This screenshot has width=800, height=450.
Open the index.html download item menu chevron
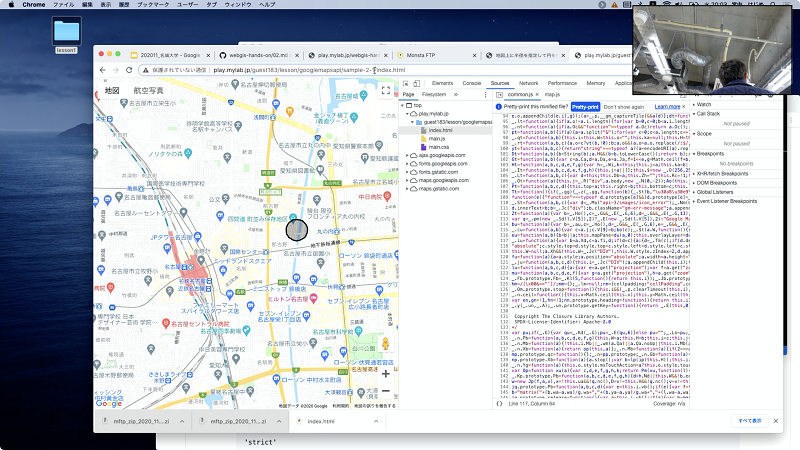tap(376, 421)
